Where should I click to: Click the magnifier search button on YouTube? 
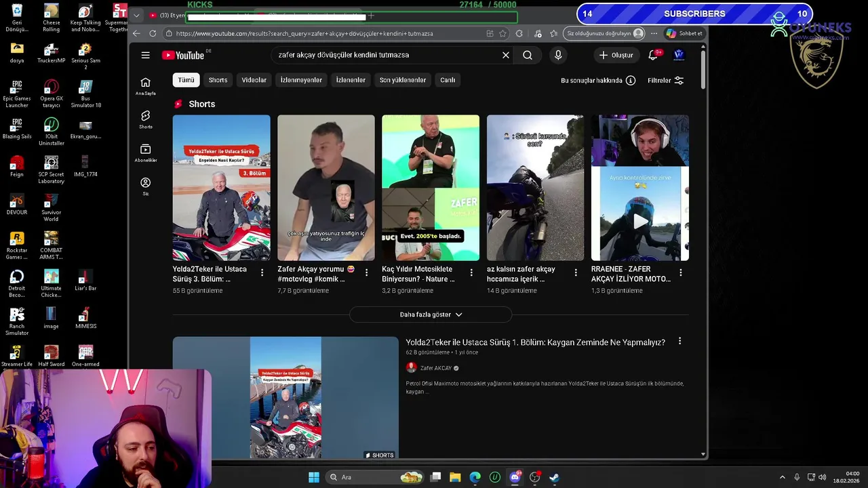(x=528, y=55)
